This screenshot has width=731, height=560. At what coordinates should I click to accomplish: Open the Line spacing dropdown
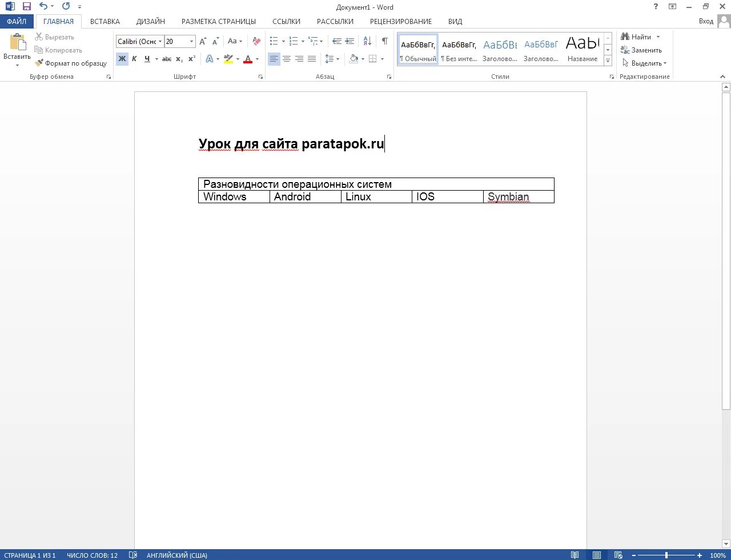tap(338, 59)
